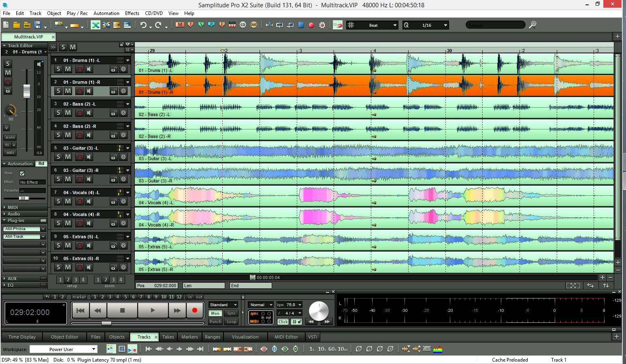The height and width of the screenshot is (364, 626).
Task: Click the mixer icon in the bottom toolbar
Action: point(121,349)
